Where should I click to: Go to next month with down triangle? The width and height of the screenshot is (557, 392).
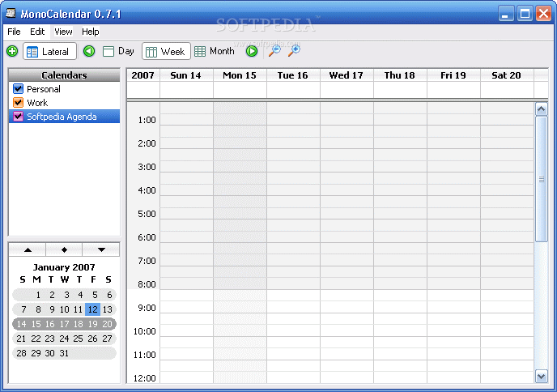tap(101, 249)
